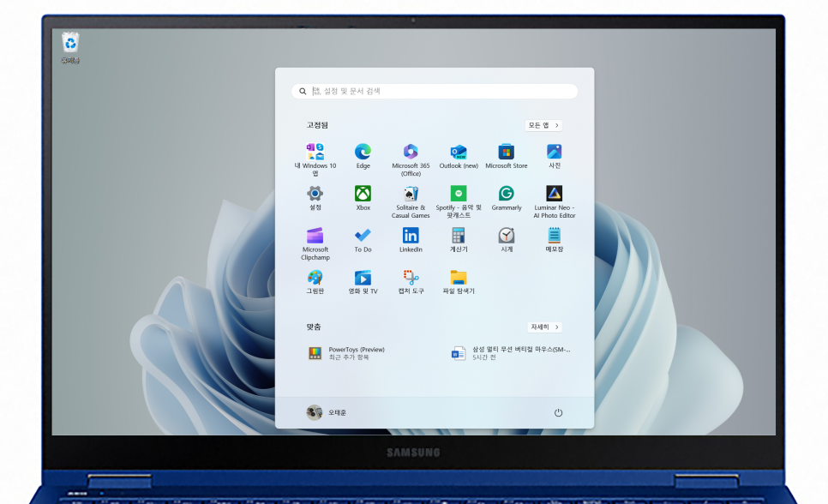
Task: Open the 내 Windows 10 앱 pinned folder
Action: (x=315, y=159)
